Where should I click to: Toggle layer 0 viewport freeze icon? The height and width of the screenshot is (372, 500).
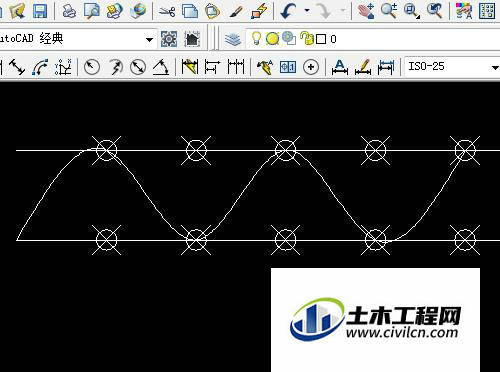tap(289, 38)
